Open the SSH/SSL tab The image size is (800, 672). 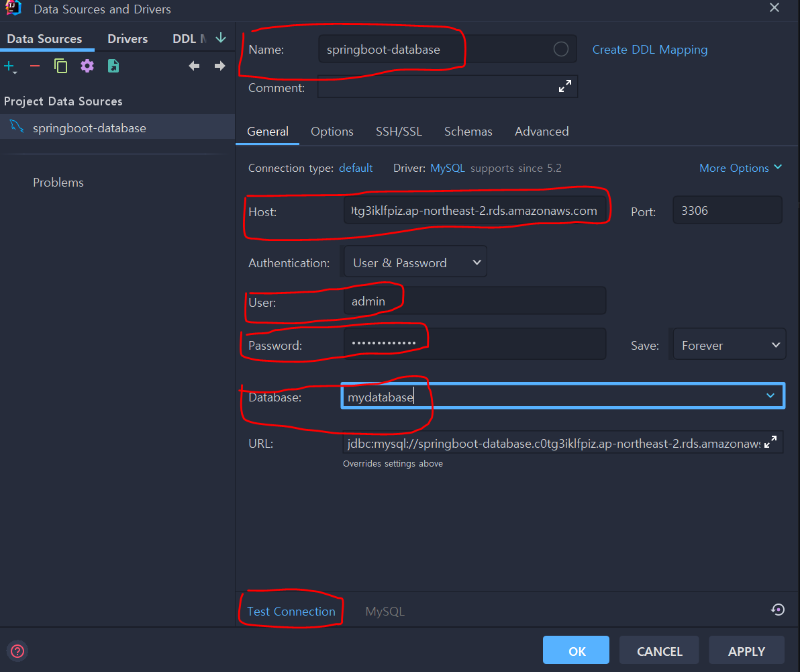coord(399,132)
